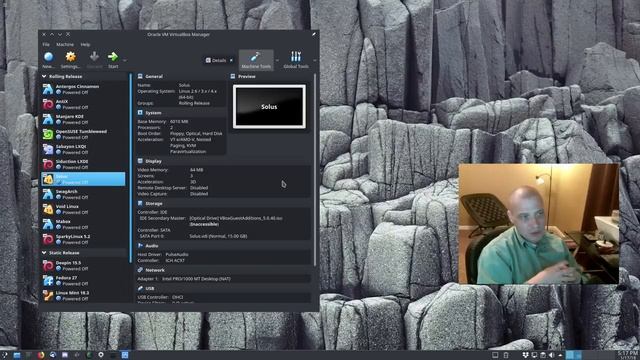Click the Network section icon
The width and height of the screenshot is (640, 360).
pos(140,270)
